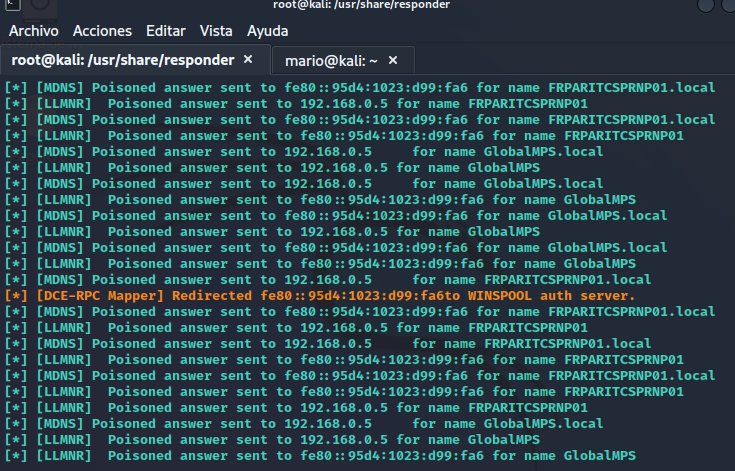Open the Editar menu
This screenshot has height=471, width=735.
tap(166, 31)
